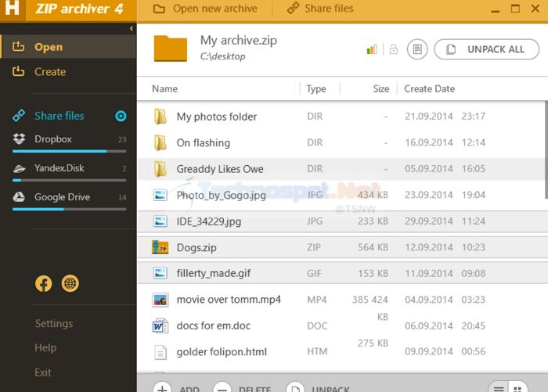Image resolution: width=548 pixels, height=392 pixels.
Task: Sort by the Size column header
Action: tap(381, 88)
